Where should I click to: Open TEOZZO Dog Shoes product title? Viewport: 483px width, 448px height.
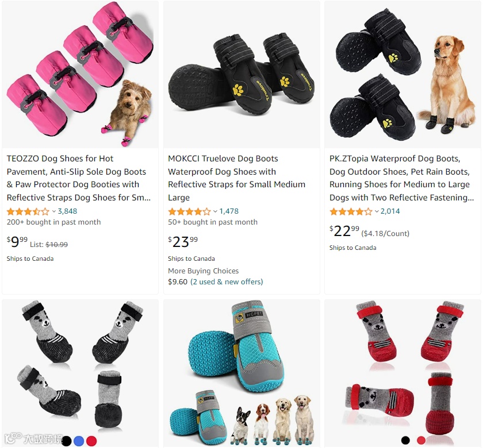coord(79,178)
